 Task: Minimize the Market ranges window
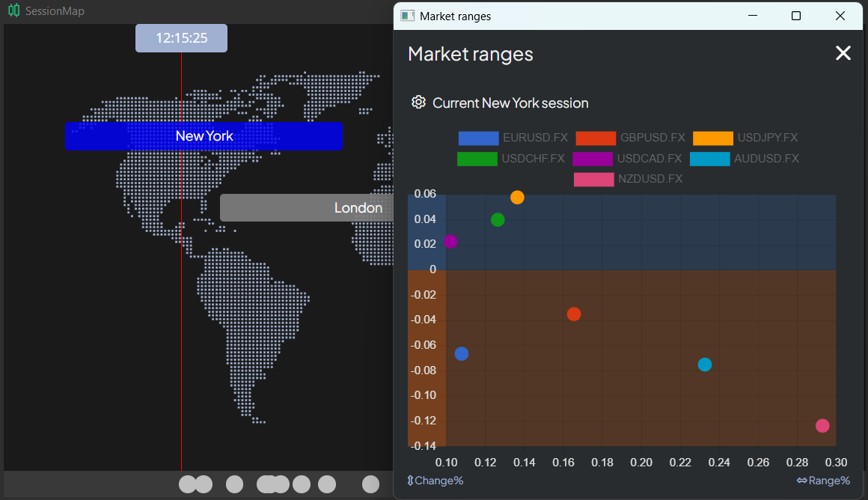click(752, 16)
